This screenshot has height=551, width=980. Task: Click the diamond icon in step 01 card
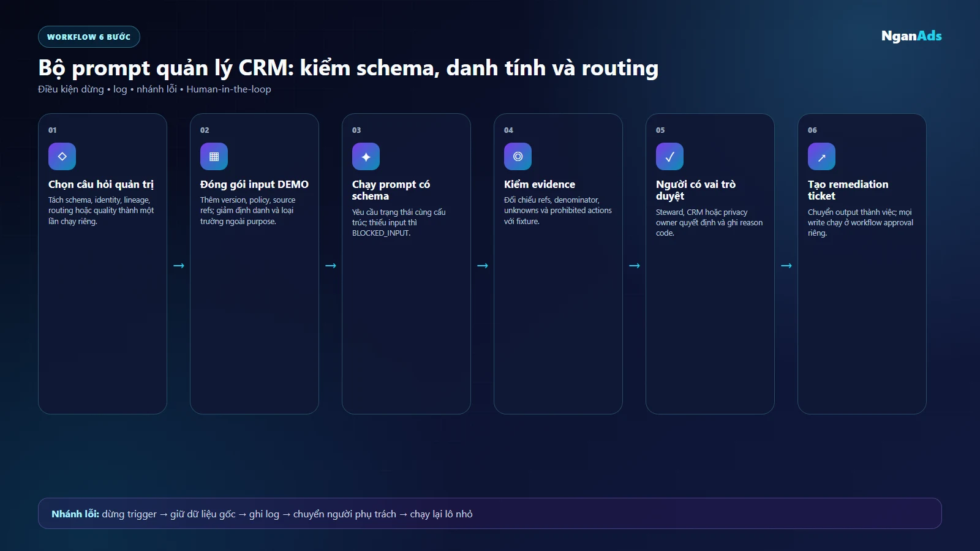coord(62,157)
